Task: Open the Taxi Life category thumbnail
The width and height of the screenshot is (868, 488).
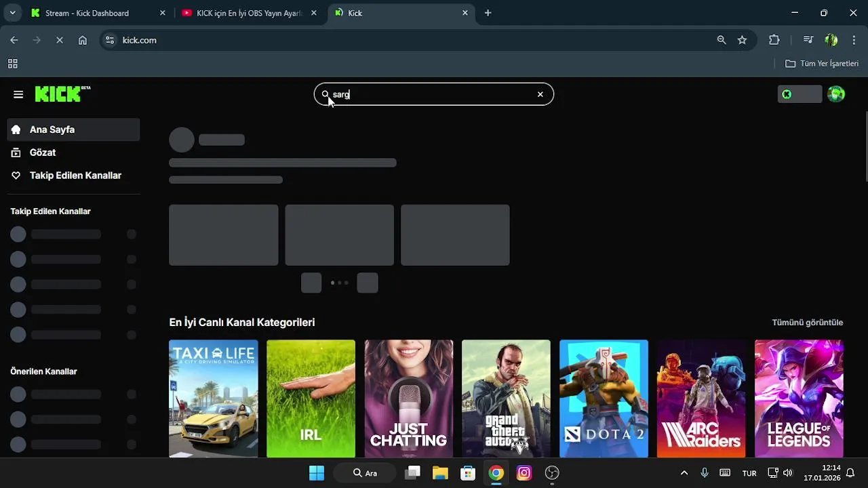Action: click(214, 399)
